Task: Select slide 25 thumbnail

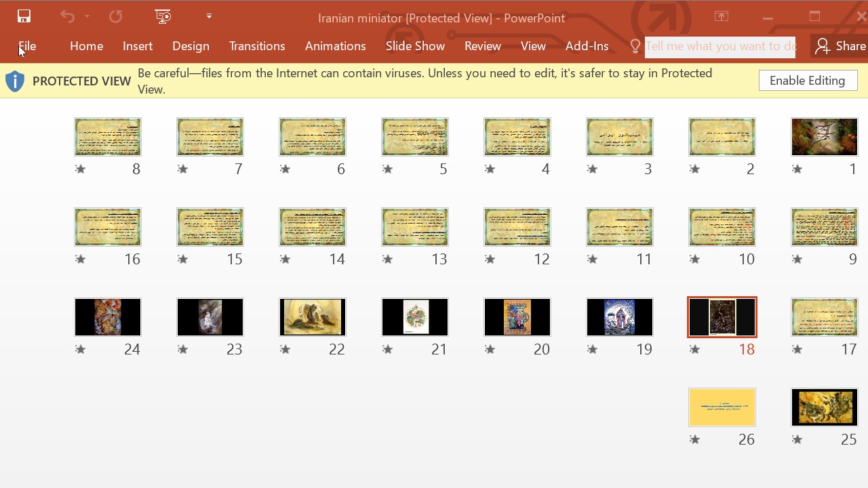Action: click(824, 407)
